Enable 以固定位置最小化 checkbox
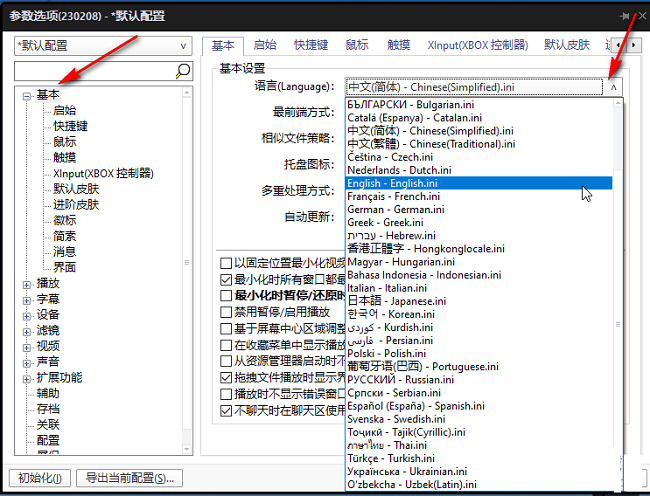This screenshot has width=650, height=496. [x=226, y=262]
